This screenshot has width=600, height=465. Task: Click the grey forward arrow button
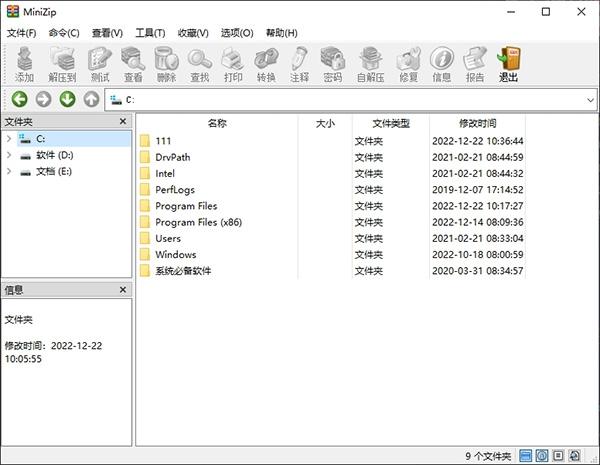[x=44, y=100]
